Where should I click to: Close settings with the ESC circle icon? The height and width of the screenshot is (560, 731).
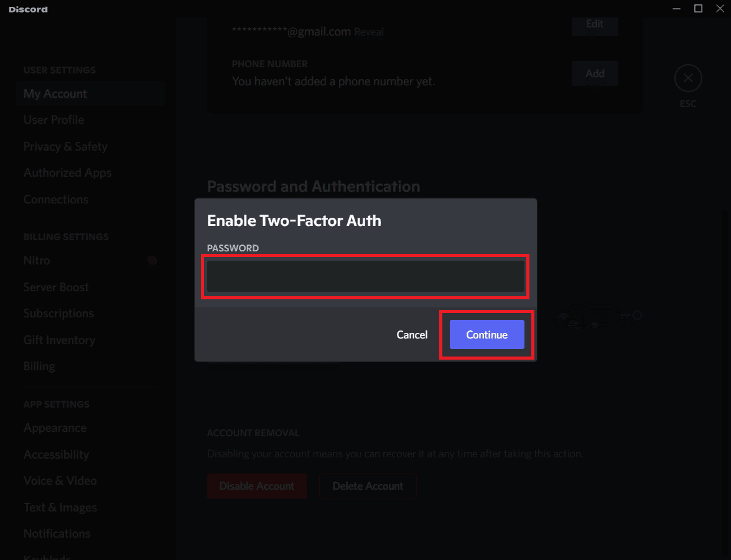[x=687, y=78]
